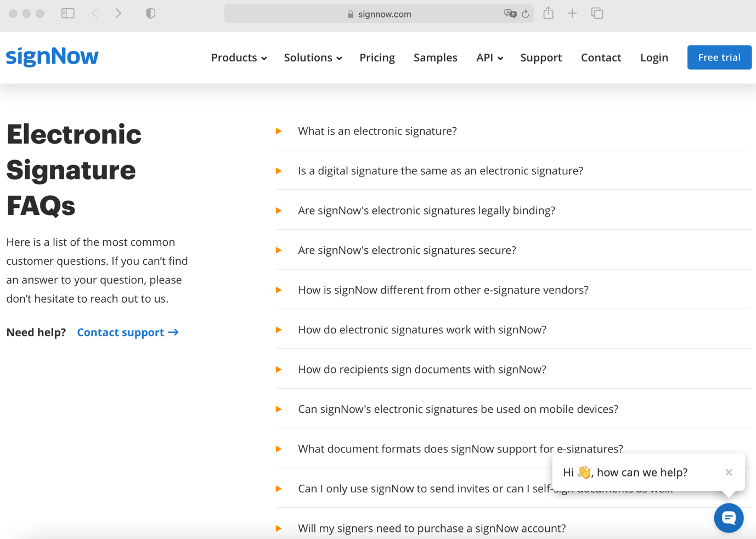This screenshot has width=756, height=539.
Task: Open the Solutions dropdown menu
Action: click(x=313, y=58)
